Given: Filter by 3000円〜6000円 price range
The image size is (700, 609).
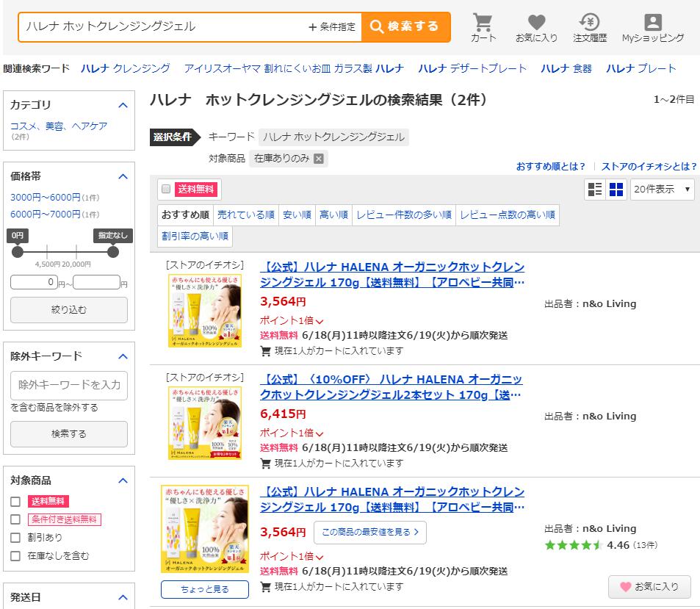Looking at the screenshot, I should pos(46,198).
